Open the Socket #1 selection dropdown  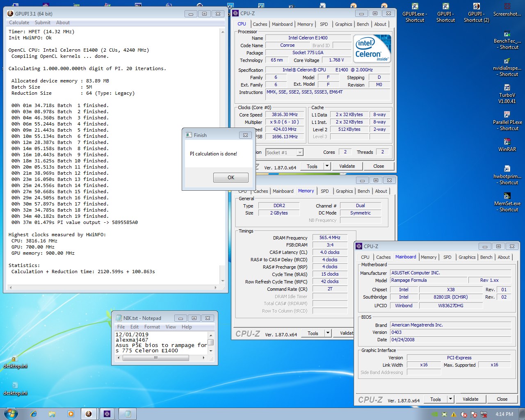tap(300, 152)
